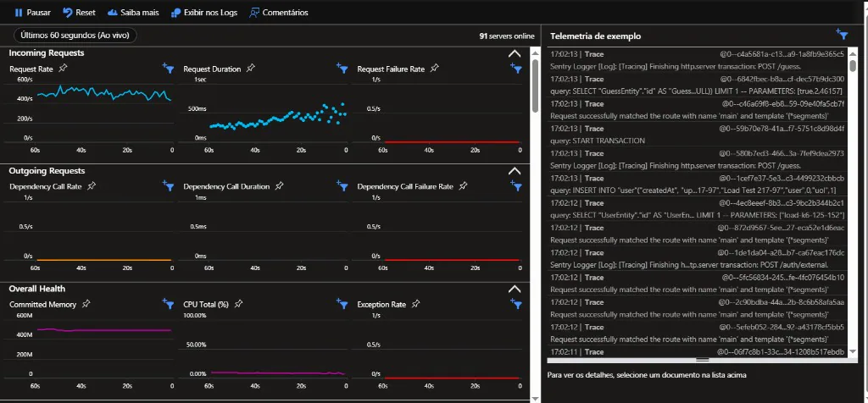Select trace with ID ending 92-a43178cf5bb5

pos(697,333)
